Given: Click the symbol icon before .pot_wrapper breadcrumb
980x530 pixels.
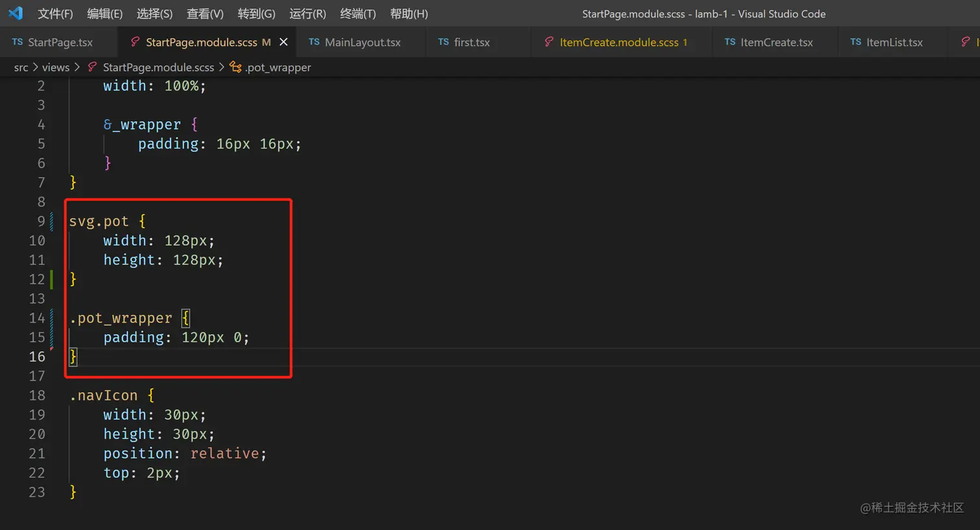Looking at the screenshot, I should pos(236,67).
